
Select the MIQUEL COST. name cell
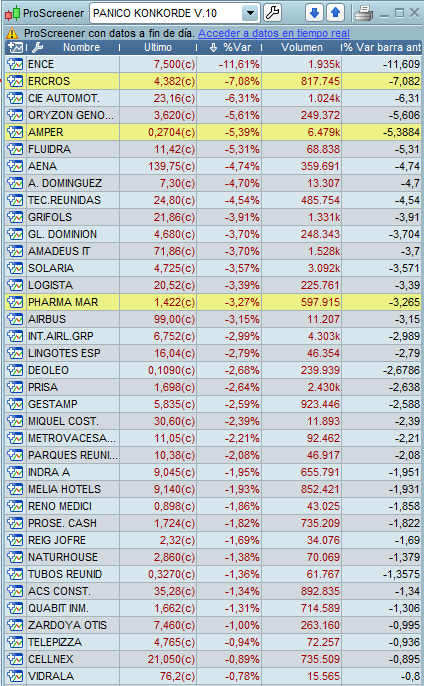pyautogui.click(x=73, y=421)
